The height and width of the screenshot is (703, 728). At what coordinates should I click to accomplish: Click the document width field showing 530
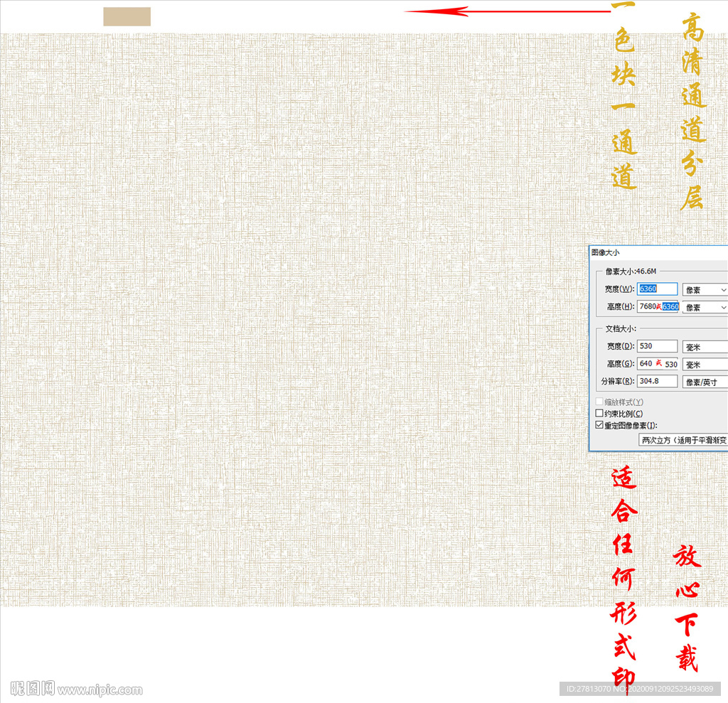click(x=657, y=346)
